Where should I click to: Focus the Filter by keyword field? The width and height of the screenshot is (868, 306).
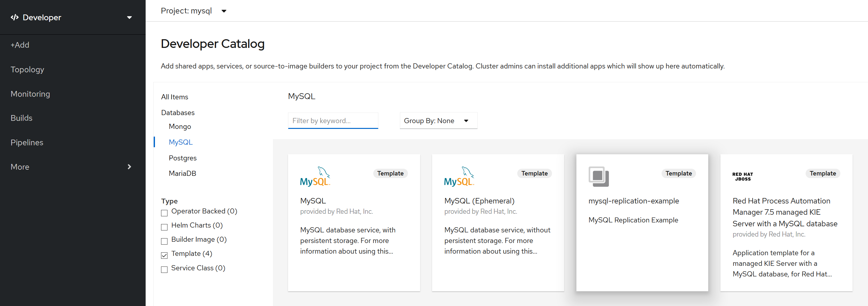pos(333,121)
